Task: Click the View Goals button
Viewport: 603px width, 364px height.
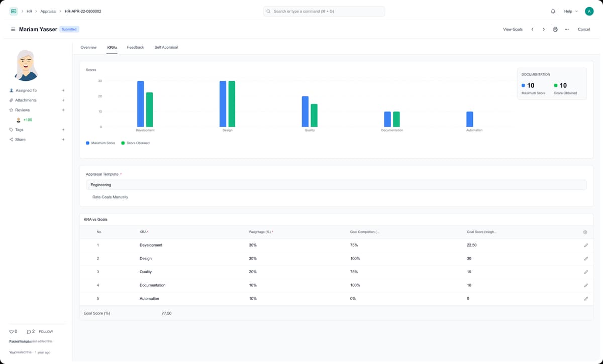Action: 513,29
